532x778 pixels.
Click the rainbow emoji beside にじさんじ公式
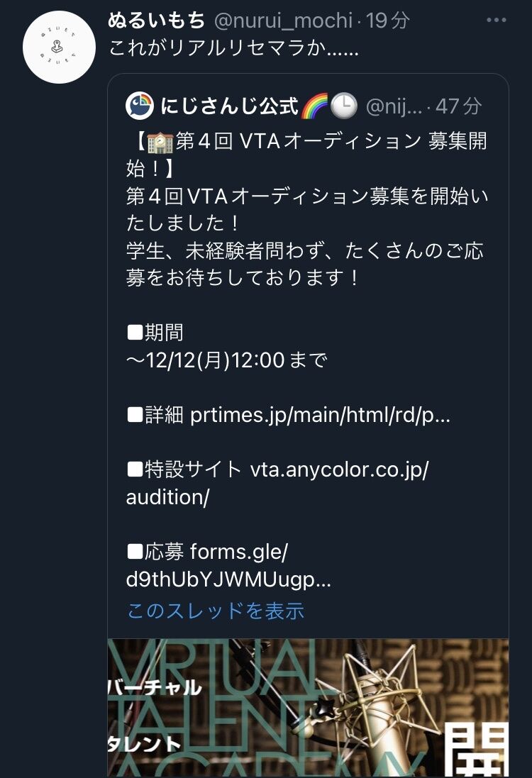[315, 106]
